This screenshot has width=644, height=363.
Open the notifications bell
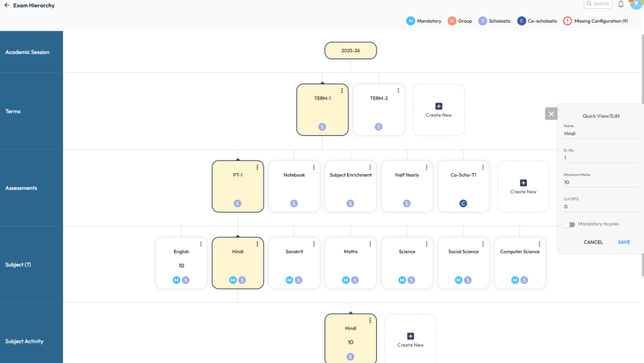(621, 4)
